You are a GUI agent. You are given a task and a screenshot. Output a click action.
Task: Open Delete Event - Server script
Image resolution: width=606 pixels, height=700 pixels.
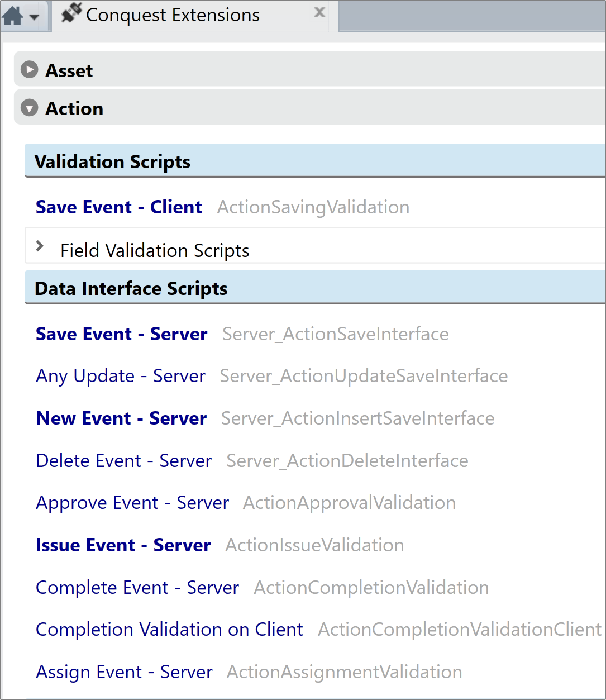click(x=124, y=461)
